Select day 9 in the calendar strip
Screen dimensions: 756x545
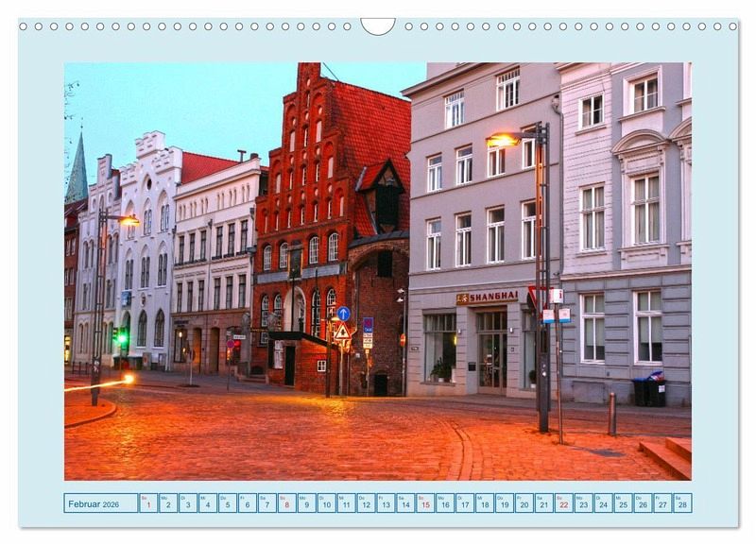(306, 502)
